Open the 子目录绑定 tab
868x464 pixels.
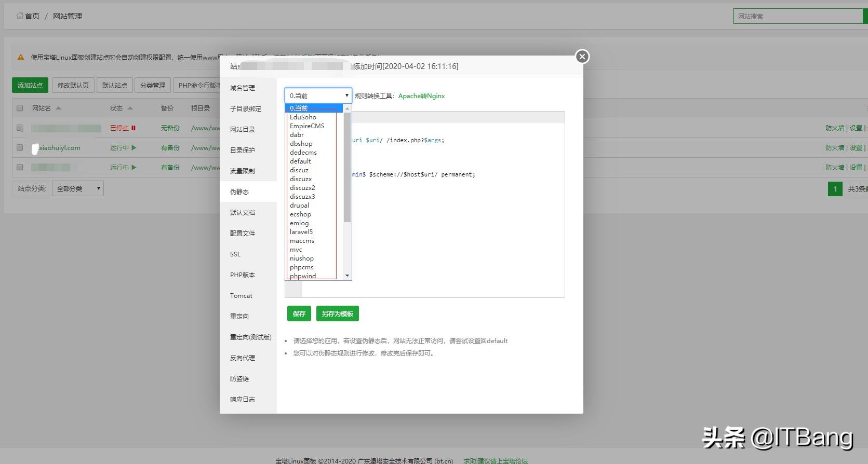[248, 108]
